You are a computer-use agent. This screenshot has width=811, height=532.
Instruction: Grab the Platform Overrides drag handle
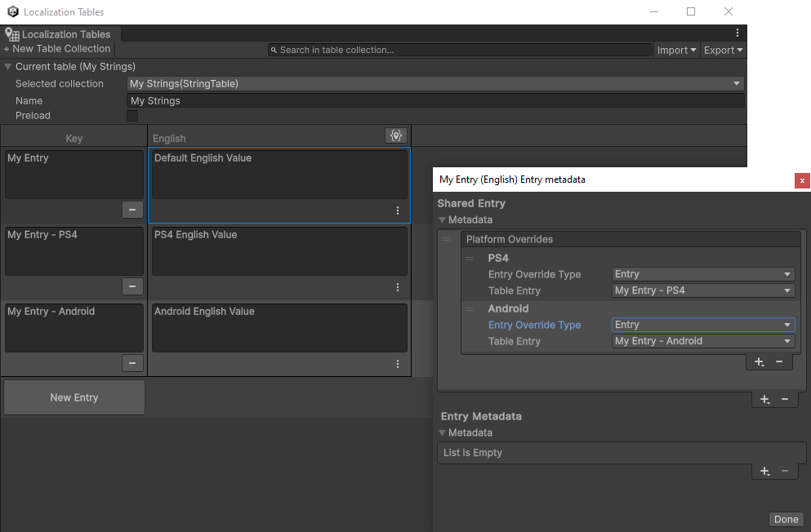(446, 239)
